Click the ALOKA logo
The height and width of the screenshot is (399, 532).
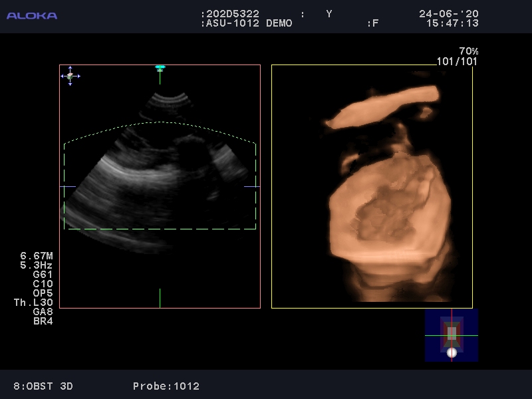click(x=32, y=15)
